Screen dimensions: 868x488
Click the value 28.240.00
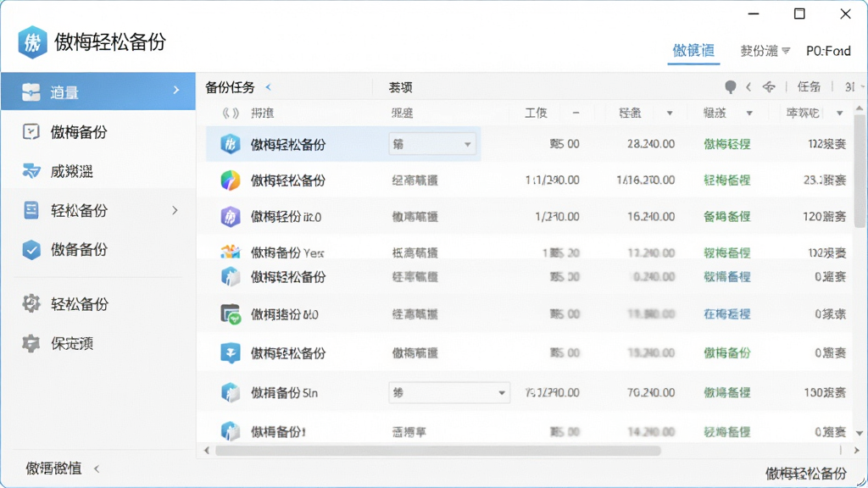(651, 144)
